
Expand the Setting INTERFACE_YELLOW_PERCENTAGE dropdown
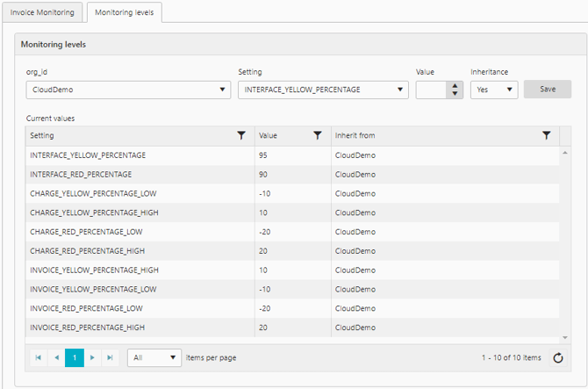point(322,90)
